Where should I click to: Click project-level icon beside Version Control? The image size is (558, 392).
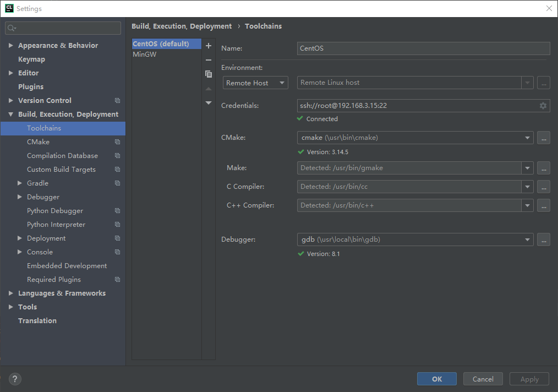[x=117, y=100]
